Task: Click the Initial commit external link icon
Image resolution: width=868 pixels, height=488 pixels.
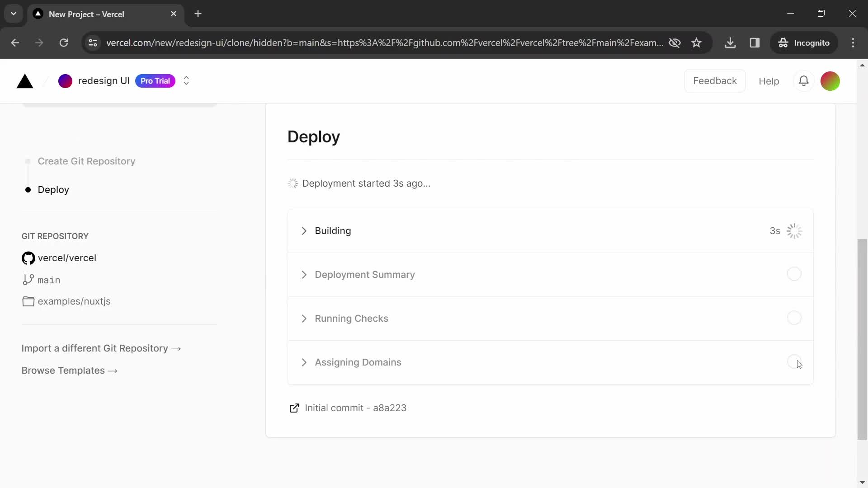Action: click(x=294, y=408)
